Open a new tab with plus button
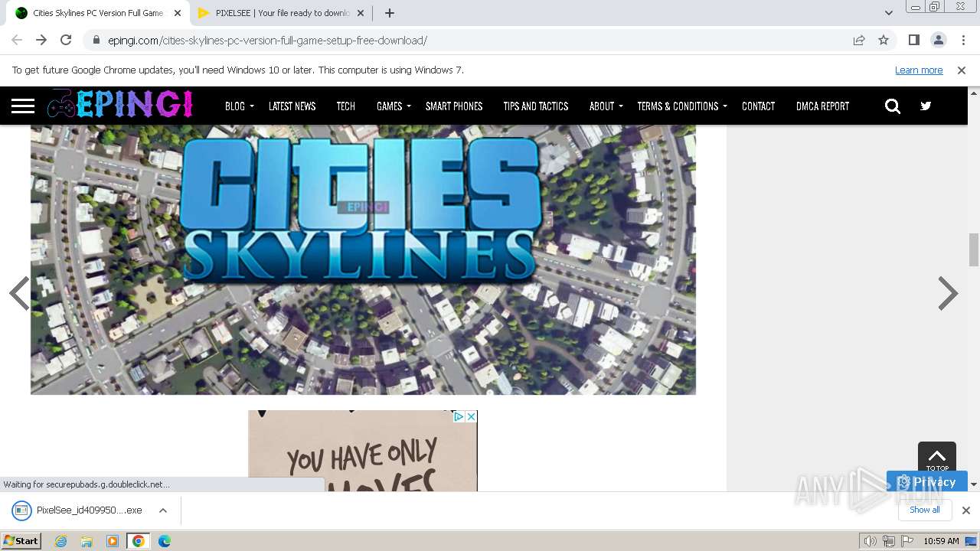Screen dimensions: 980x551 tap(390, 13)
